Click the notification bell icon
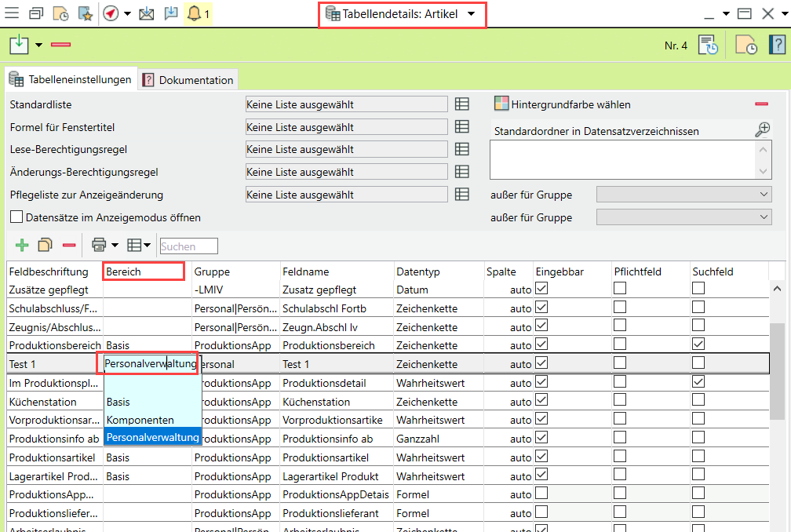The image size is (791, 532). coord(194,13)
